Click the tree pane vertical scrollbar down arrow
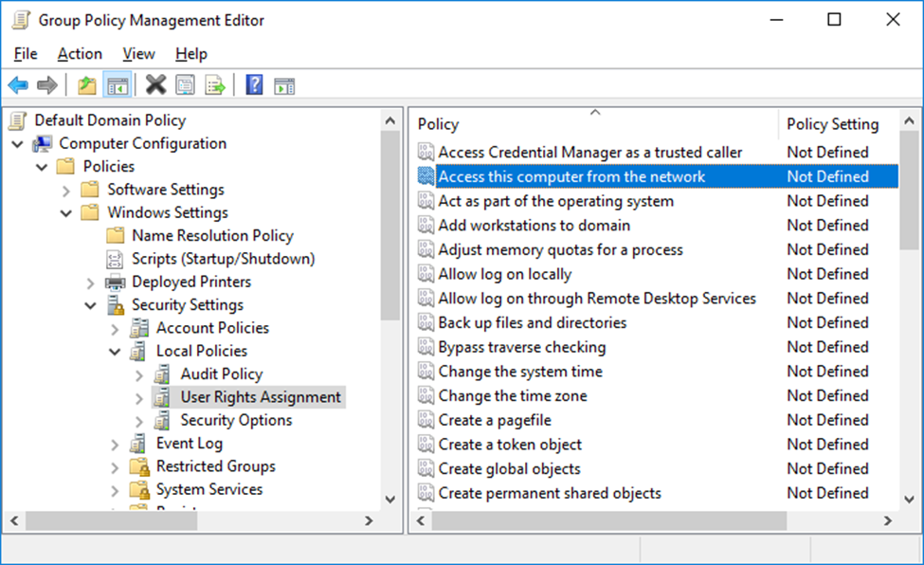The width and height of the screenshot is (924, 565). (x=390, y=499)
